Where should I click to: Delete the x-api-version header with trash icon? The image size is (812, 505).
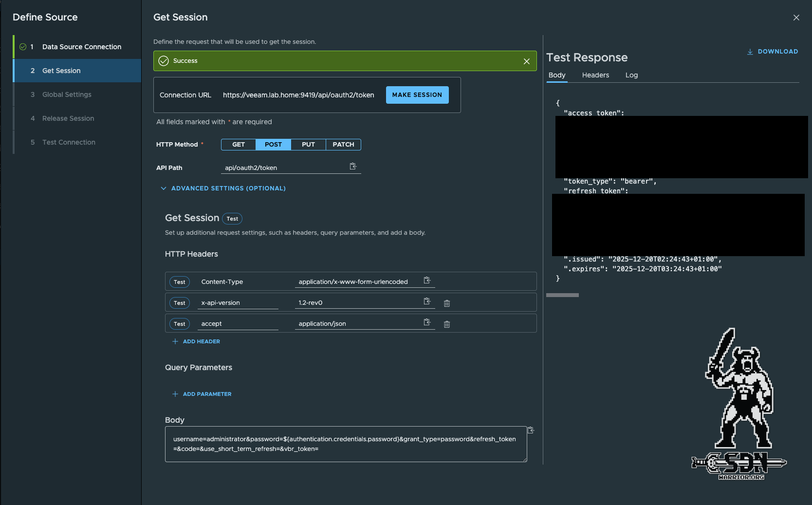(447, 303)
